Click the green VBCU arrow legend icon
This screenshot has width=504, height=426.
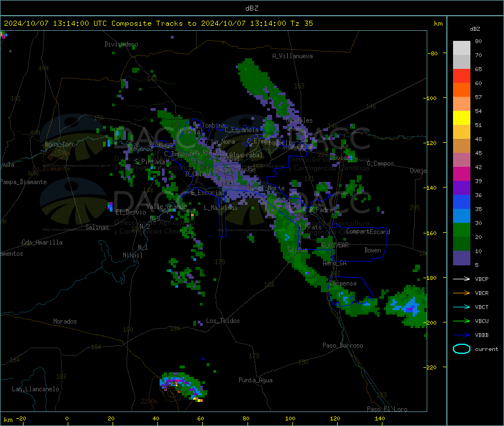click(461, 321)
